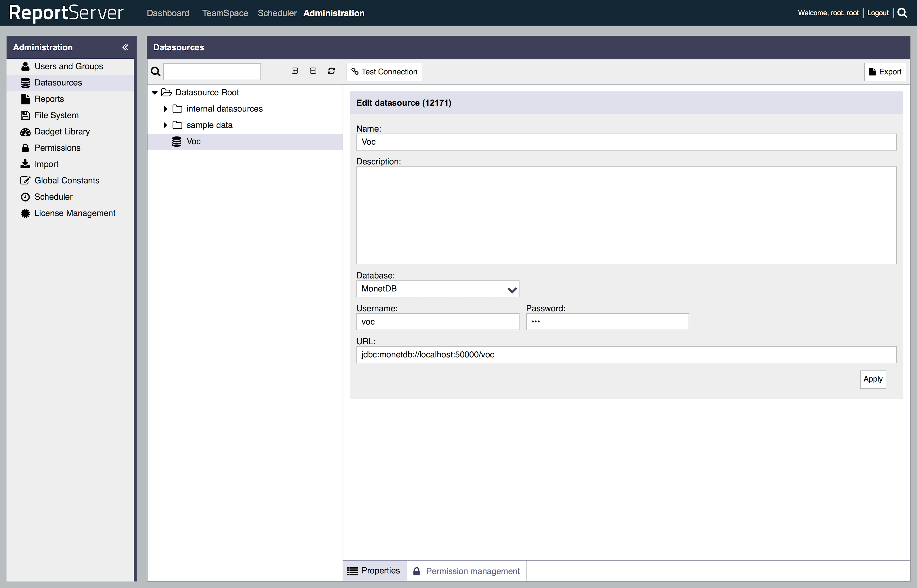Viewport: 917px width, 588px height.
Task: Open the global search magnifier icon
Action: [903, 13]
